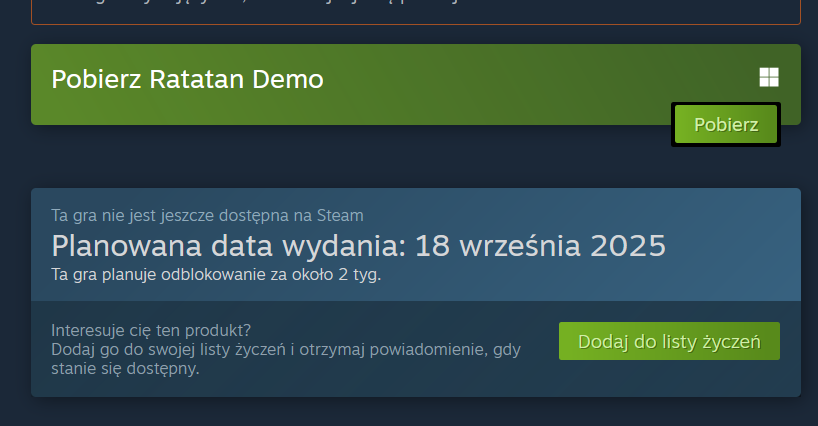The image size is (818, 426).
Task: Click dark background below the wishlist panel
Action: tap(416, 412)
